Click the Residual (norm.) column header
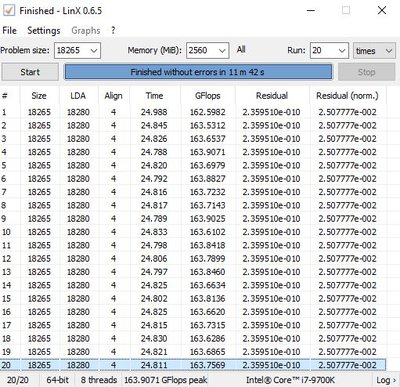Screen dimensions: 400x387 347,96
